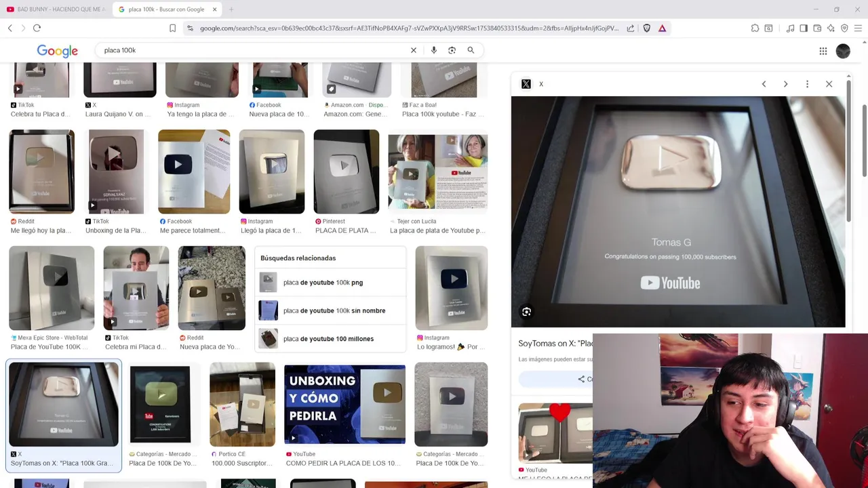Show next image in the preview panel

click(785, 84)
